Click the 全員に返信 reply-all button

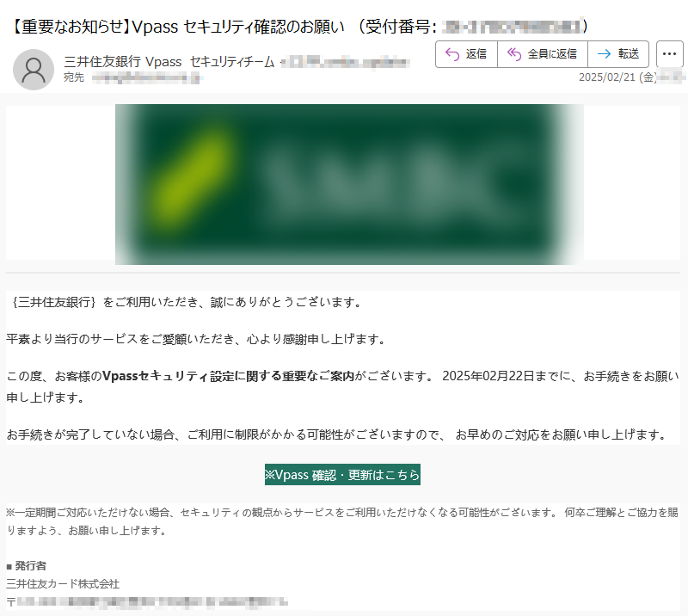click(x=543, y=54)
